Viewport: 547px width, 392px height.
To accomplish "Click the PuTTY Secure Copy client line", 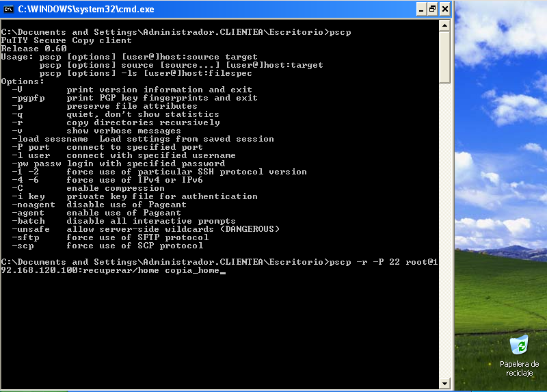I will tap(66, 40).
